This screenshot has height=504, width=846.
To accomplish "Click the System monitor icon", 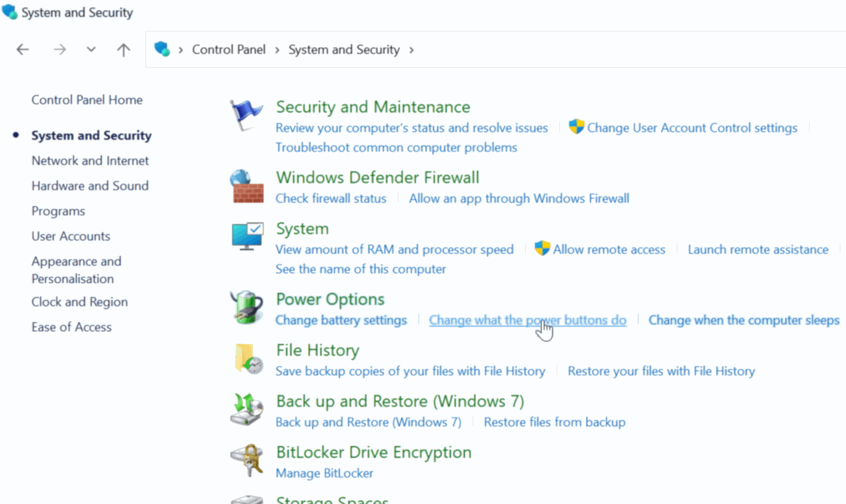I will [x=247, y=238].
